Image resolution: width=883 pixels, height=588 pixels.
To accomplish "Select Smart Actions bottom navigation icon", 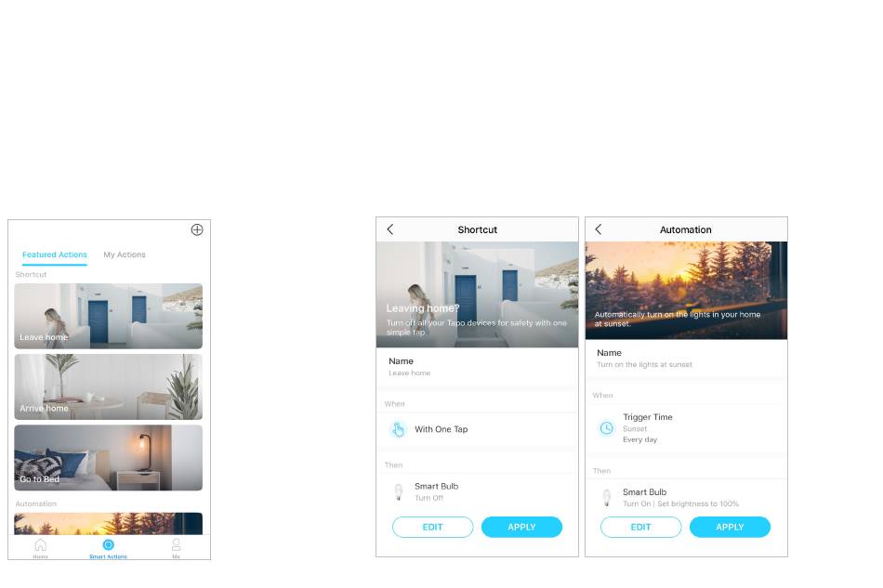I will 108,544.
